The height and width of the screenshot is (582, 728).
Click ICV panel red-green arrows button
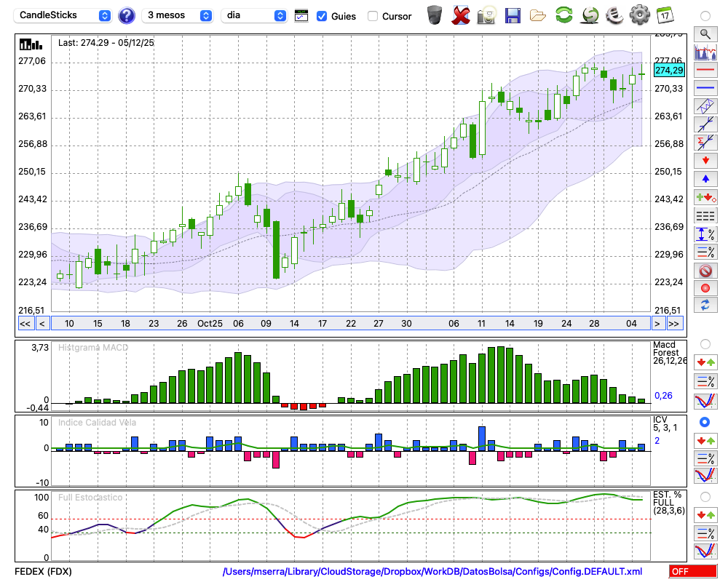pyautogui.click(x=705, y=440)
